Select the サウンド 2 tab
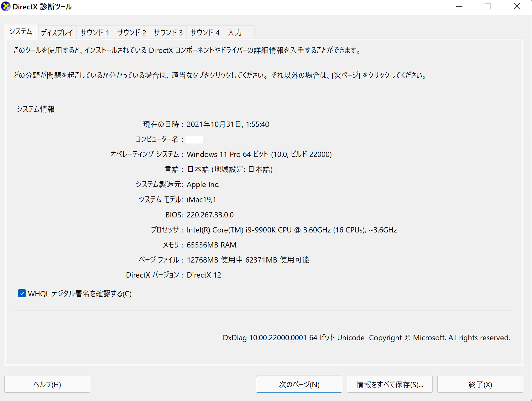 [132, 32]
